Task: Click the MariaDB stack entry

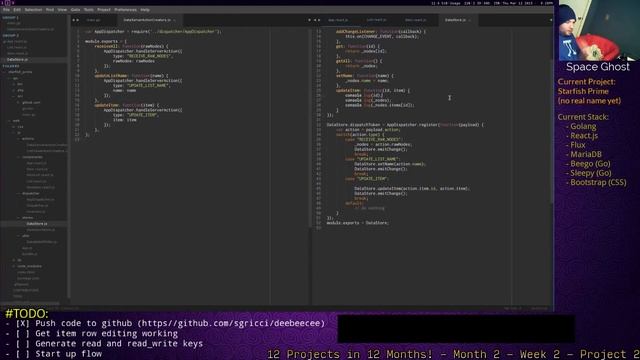Action: tap(586, 154)
